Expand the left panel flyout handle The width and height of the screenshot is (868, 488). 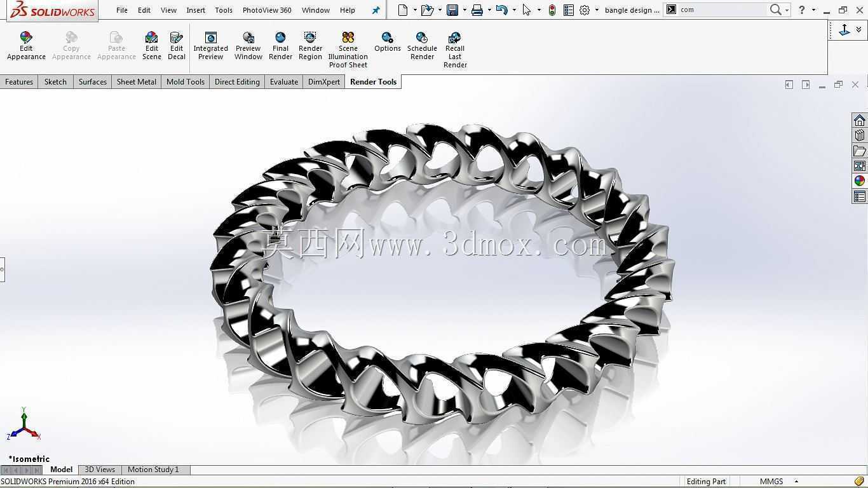tap(2, 269)
